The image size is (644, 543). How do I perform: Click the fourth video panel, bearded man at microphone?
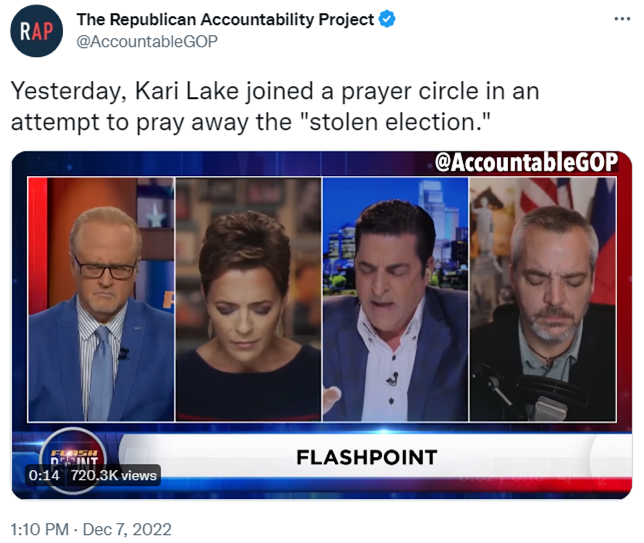[x=543, y=299]
